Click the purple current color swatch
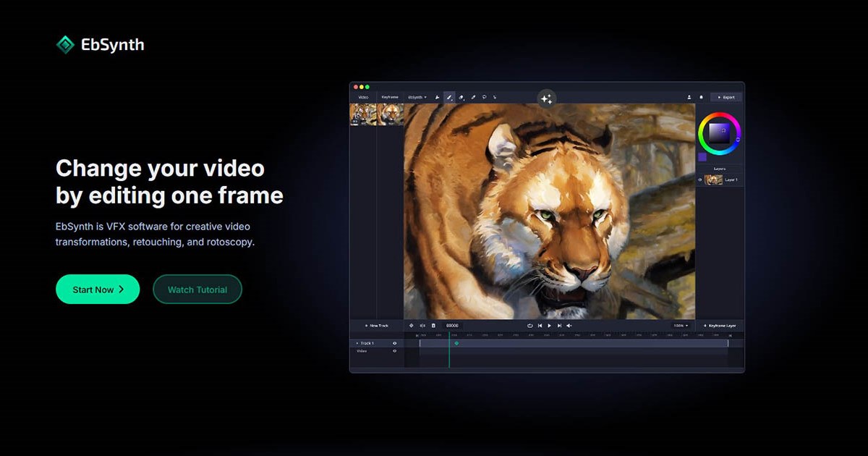The height and width of the screenshot is (456, 868). (x=702, y=157)
